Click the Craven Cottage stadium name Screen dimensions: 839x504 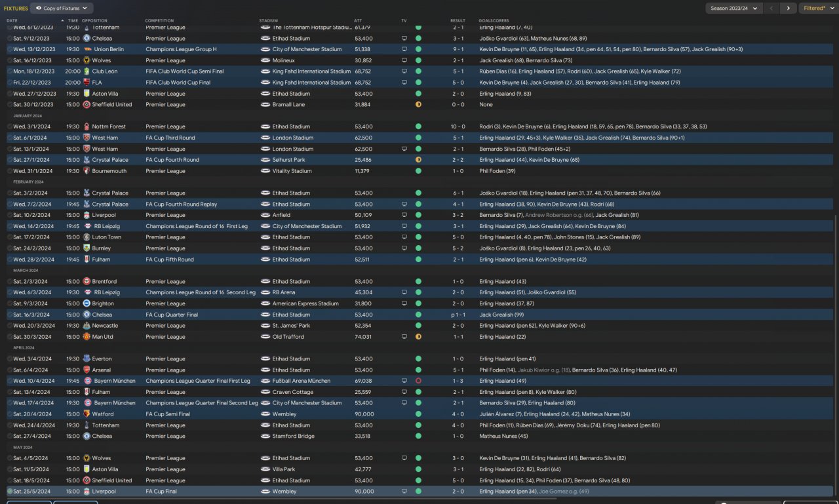click(292, 392)
